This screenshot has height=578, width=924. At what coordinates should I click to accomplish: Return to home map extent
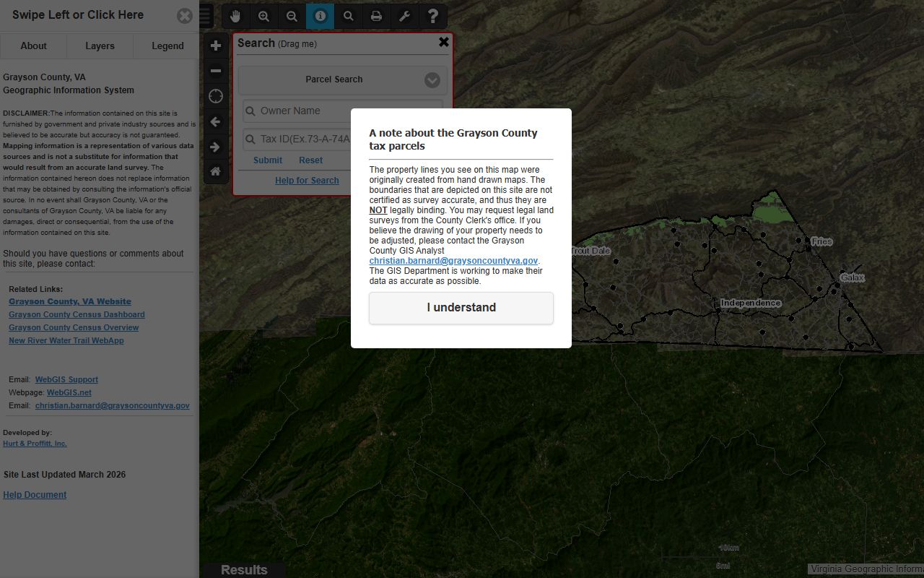[216, 172]
